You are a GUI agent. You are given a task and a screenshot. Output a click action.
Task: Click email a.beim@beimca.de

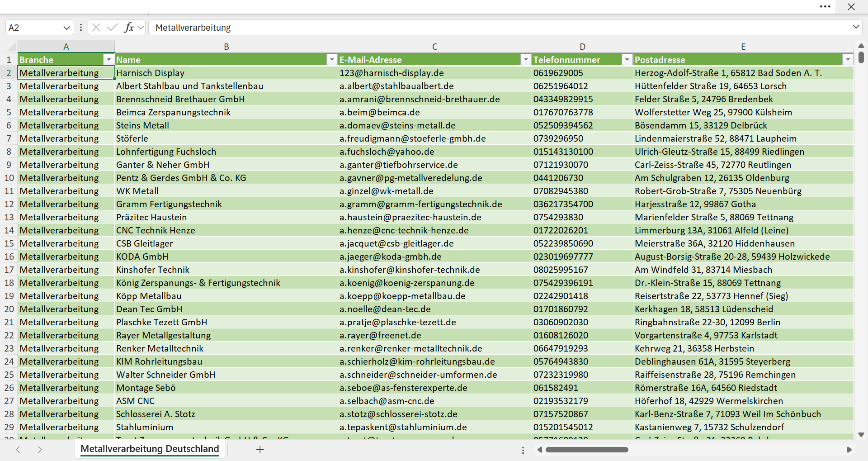(435, 112)
